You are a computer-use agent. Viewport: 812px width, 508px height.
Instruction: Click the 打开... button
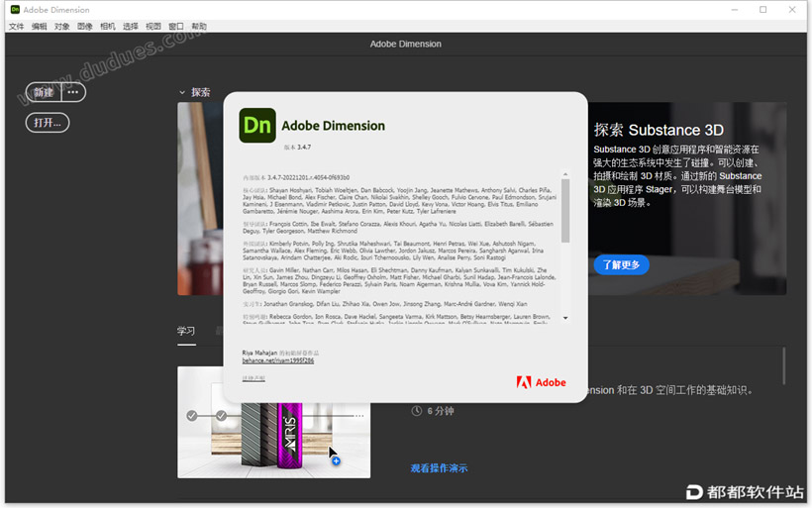(48, 123)
